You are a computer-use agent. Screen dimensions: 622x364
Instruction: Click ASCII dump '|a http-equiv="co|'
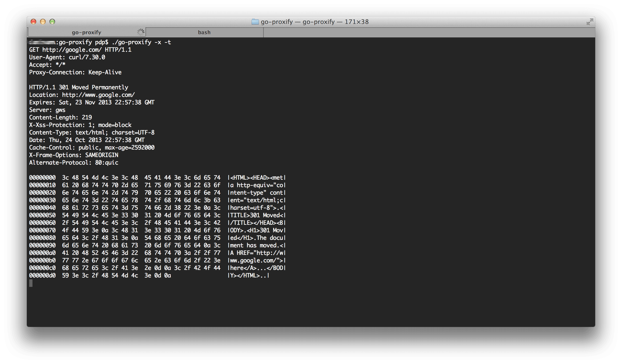pyautogui.click(x=257, y=185)
